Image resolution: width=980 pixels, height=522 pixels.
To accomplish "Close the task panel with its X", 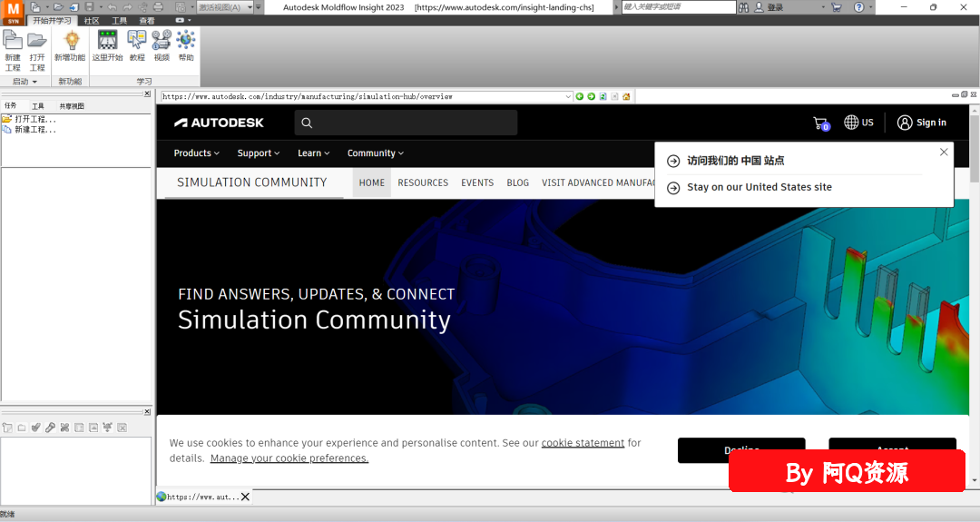I will coord(147,94).
